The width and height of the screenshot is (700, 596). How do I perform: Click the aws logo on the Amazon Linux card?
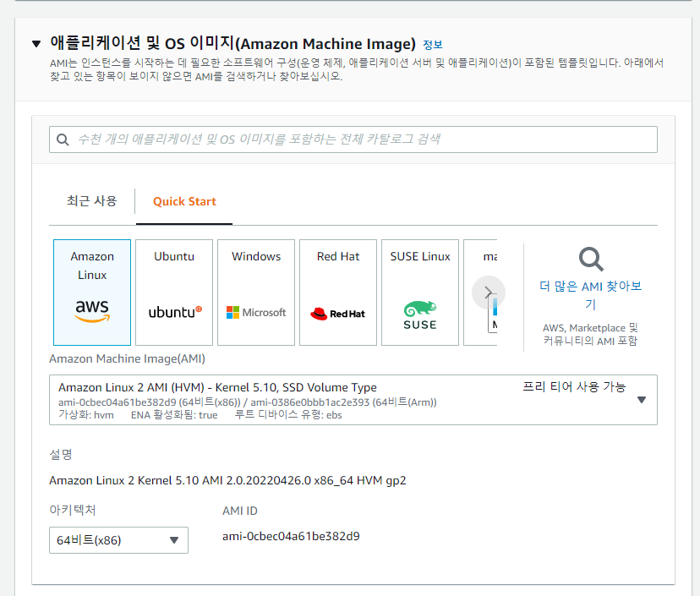(x=92, y=310)
